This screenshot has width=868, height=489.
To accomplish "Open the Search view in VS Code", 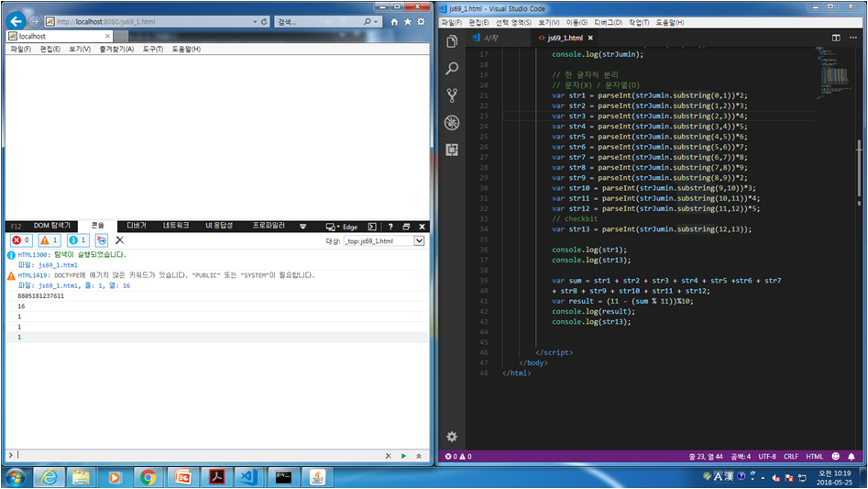I will [x=452, y=68].
